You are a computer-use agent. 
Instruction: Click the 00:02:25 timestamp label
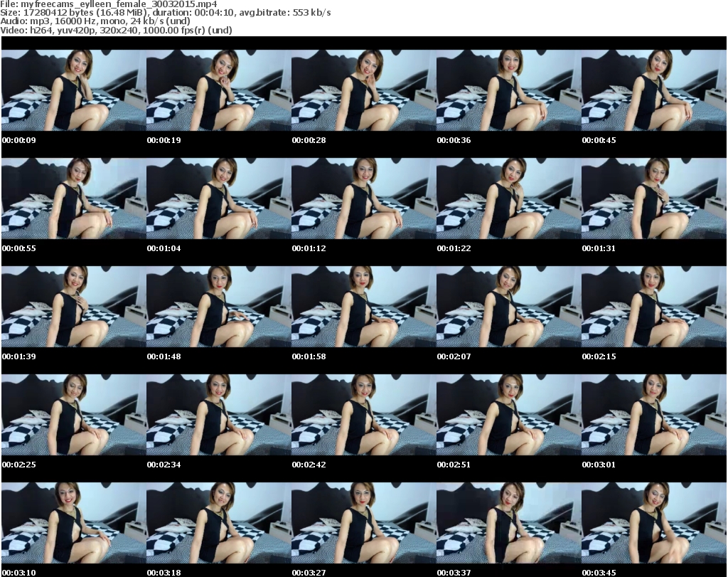pyautogui.click(x=19, y=465)
